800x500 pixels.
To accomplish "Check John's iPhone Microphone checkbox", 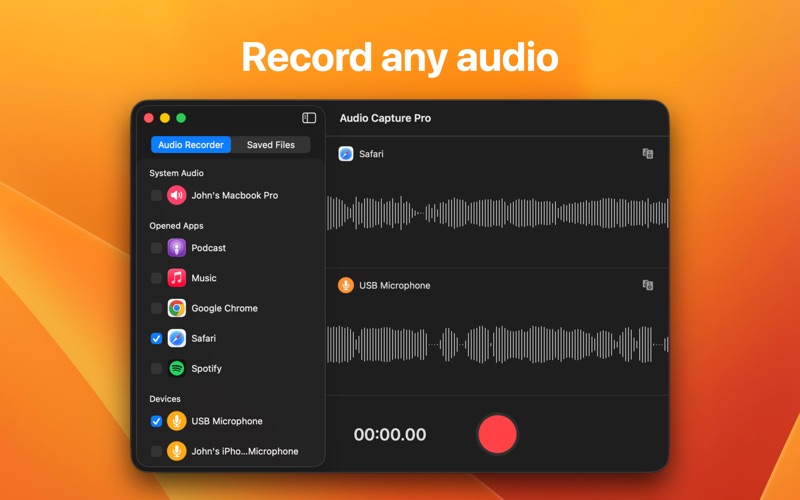I will tap(156, 451).
